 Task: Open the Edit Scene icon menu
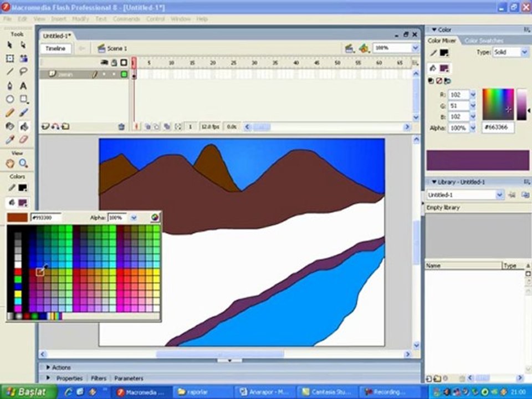tap(350, 49)
